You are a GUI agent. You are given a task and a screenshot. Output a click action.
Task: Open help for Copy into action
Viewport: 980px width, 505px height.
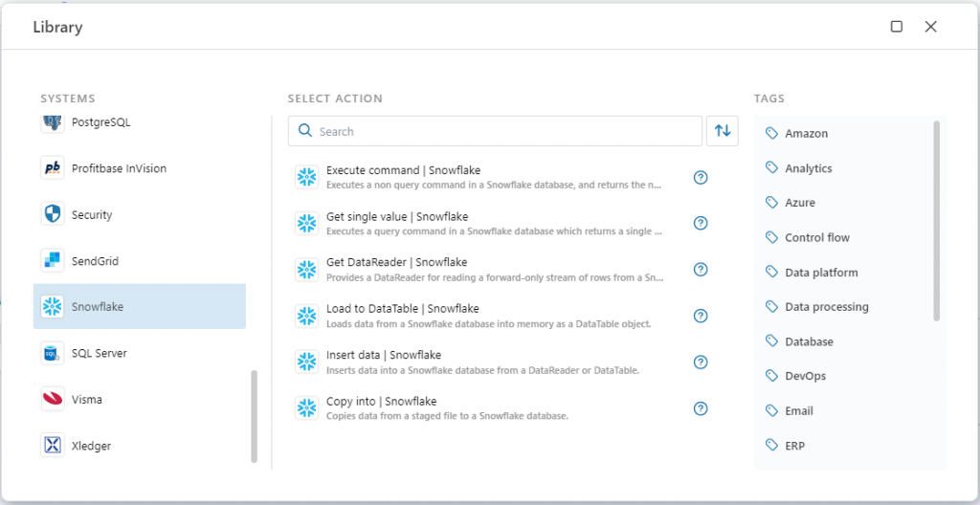701,408
